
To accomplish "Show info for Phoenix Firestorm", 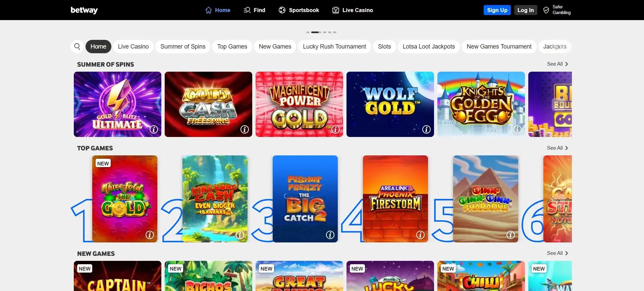I will (420, 235).
